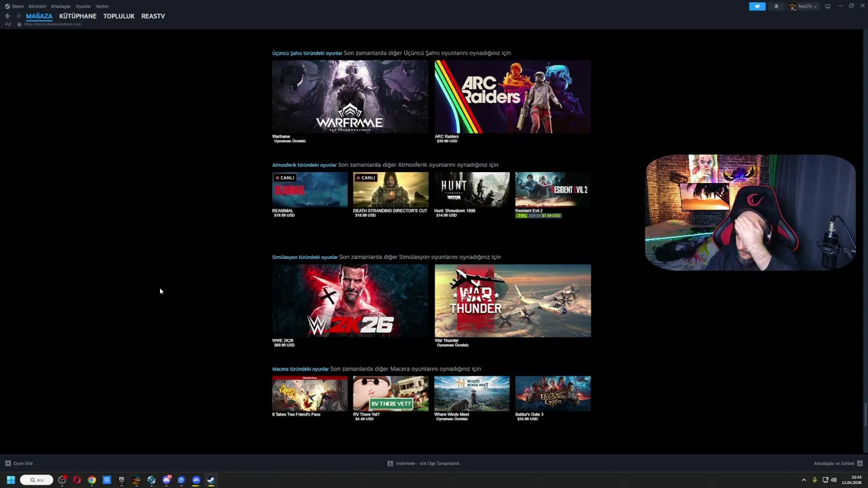Image resolution: width=868 pixels, height=488 pixels.
Task: Click the store URL address
Action: tap(53, 24)
